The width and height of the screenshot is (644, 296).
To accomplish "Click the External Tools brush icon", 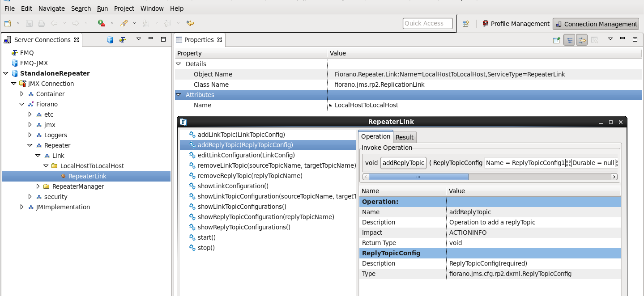I will pyautogui.click(x=124, y=23).
